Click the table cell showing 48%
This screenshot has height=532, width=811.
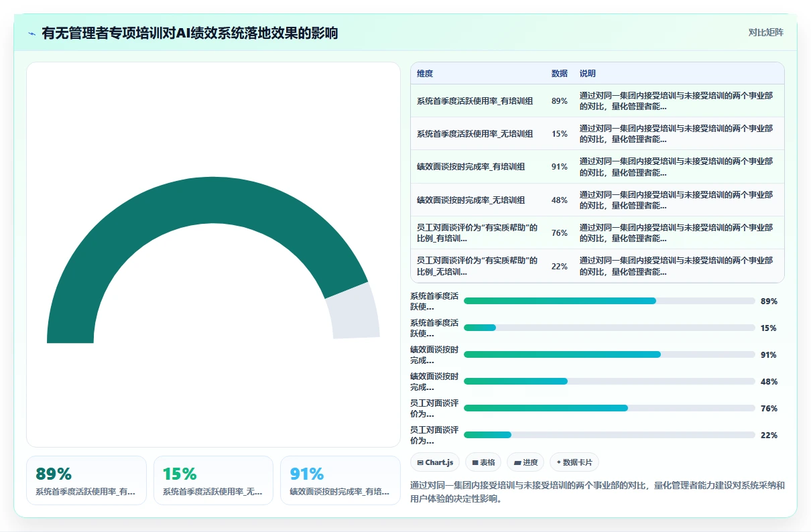click(560, 200)
